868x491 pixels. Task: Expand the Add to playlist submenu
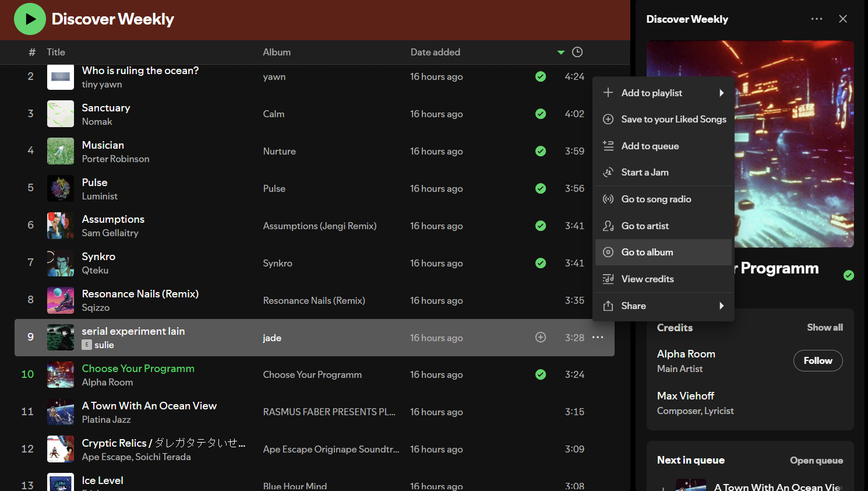tap(722, 92)
